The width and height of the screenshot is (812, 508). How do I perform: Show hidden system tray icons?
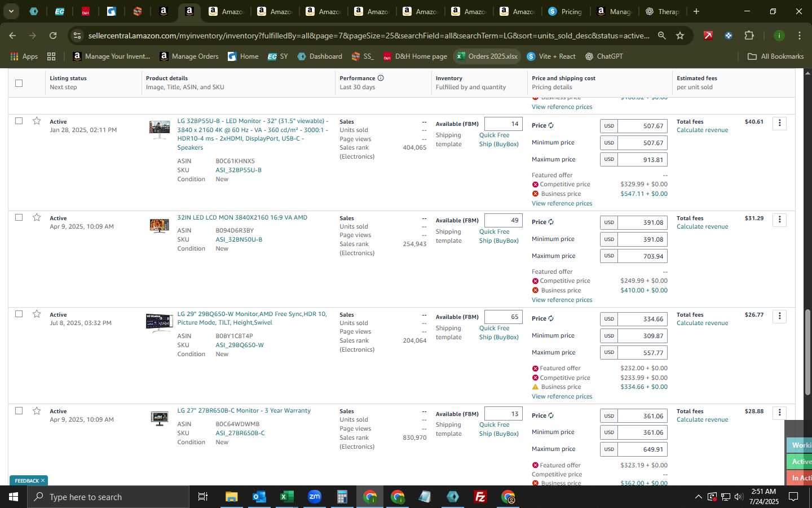click(x=698, y=497)
